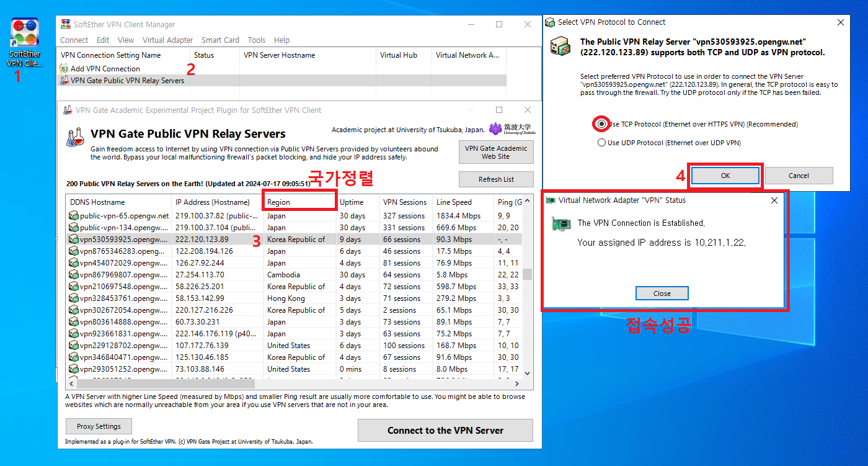Click Close in Virtual Network Adapter Status
The image size is (868, 466).
662,293
